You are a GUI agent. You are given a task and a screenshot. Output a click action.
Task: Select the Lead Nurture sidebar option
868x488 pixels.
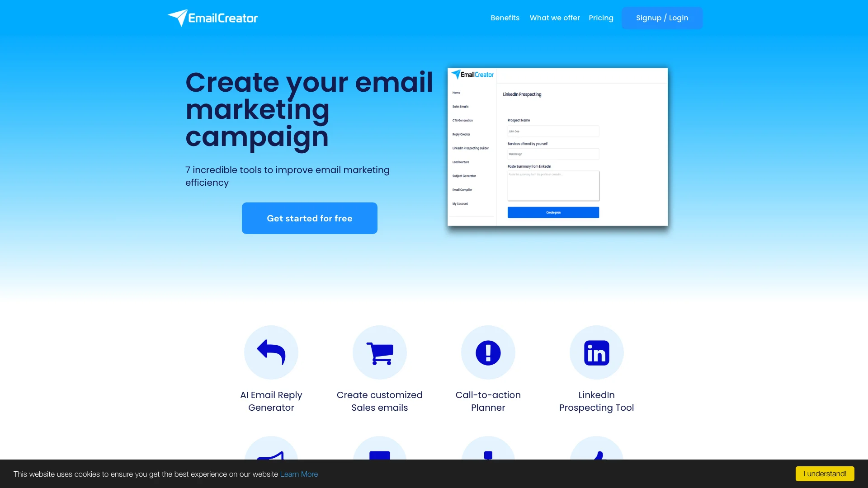coord(461,162)
